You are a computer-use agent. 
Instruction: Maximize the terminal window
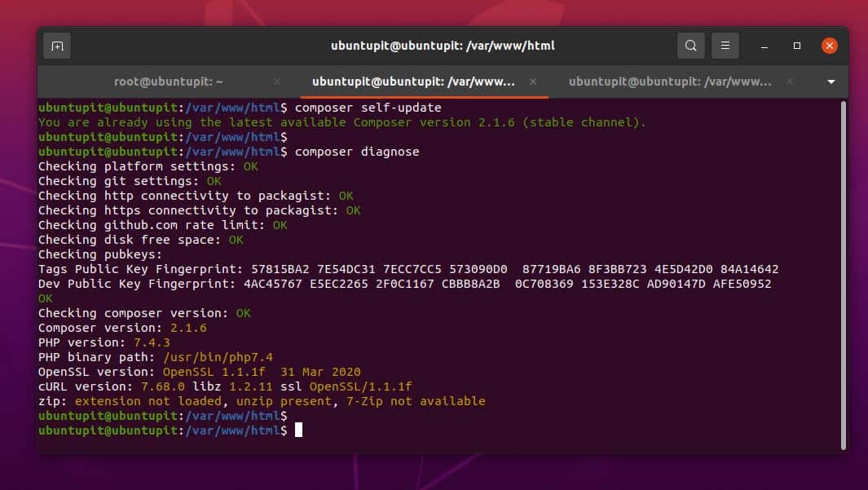coord(796,46)
